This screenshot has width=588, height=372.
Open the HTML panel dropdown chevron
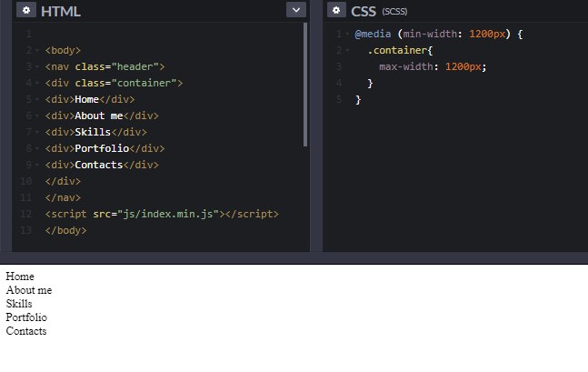(296, 10)
